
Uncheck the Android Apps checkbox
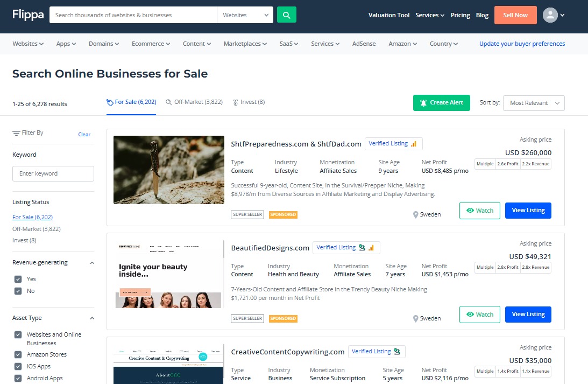coord(18,378)
